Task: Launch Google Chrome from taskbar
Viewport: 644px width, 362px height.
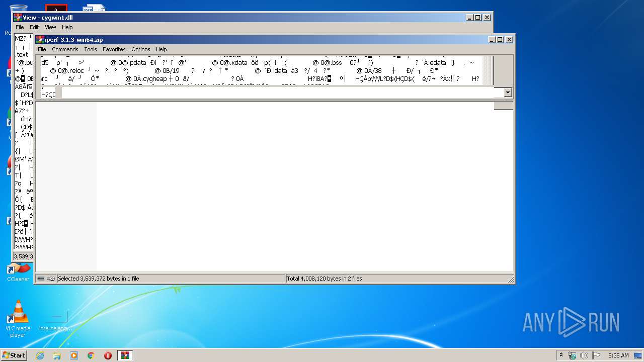Action: click(x=91, y=355)
